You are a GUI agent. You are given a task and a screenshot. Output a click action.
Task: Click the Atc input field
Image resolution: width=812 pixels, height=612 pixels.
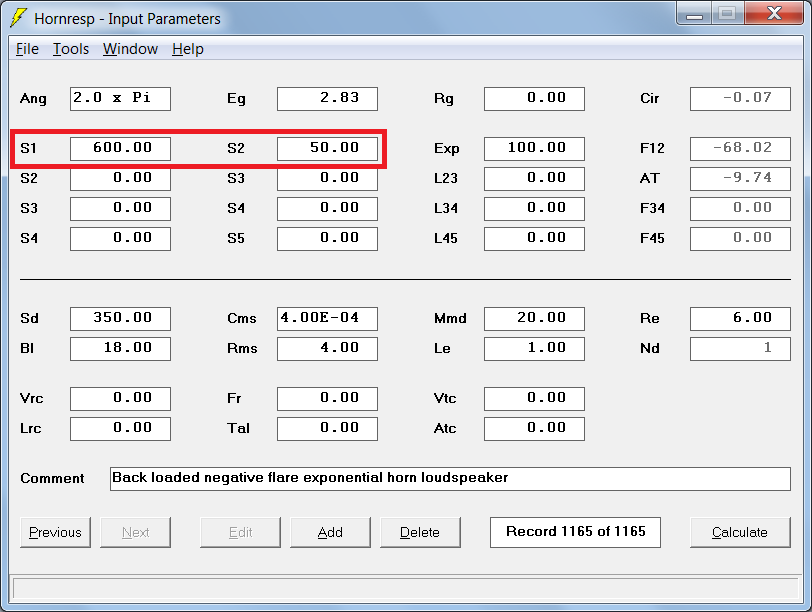(x=534, y=429)
